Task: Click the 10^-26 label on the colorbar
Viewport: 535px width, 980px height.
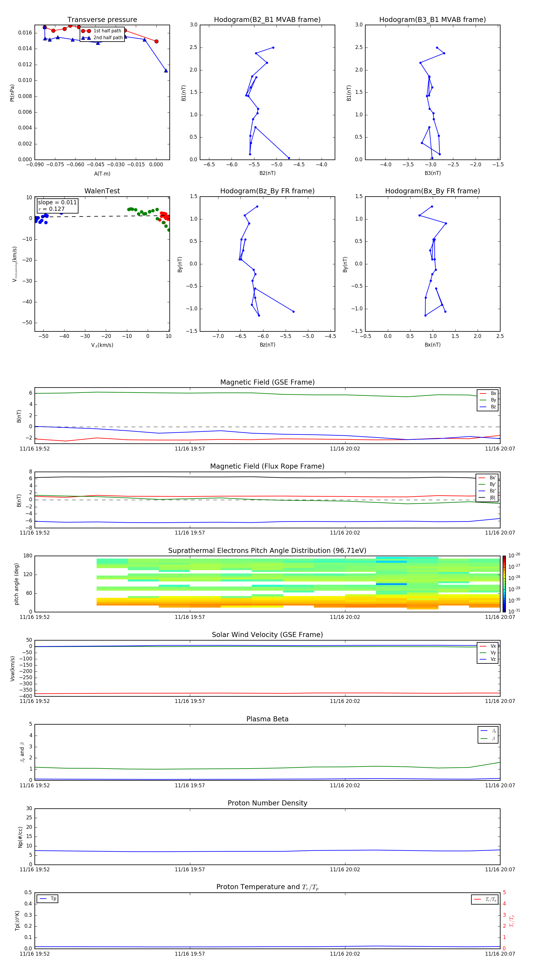Action: pyautogui.click(x=514, y=555)
